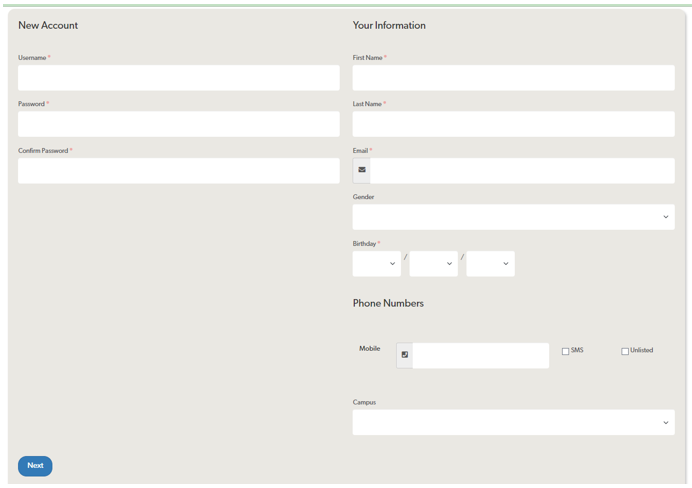Select the Confirm Password field
This screenshot has height=488, width=692.
coord(179,171)
